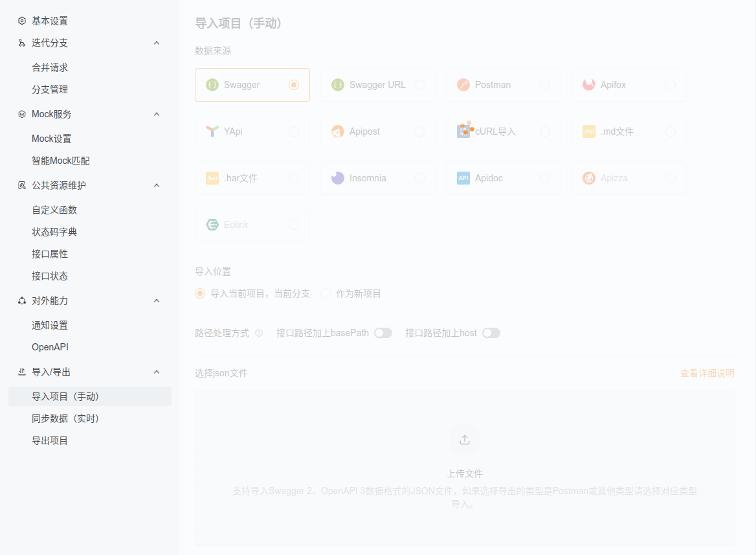
Task: Collapse the 迭代分支 section
Action: tap(156, 43)
